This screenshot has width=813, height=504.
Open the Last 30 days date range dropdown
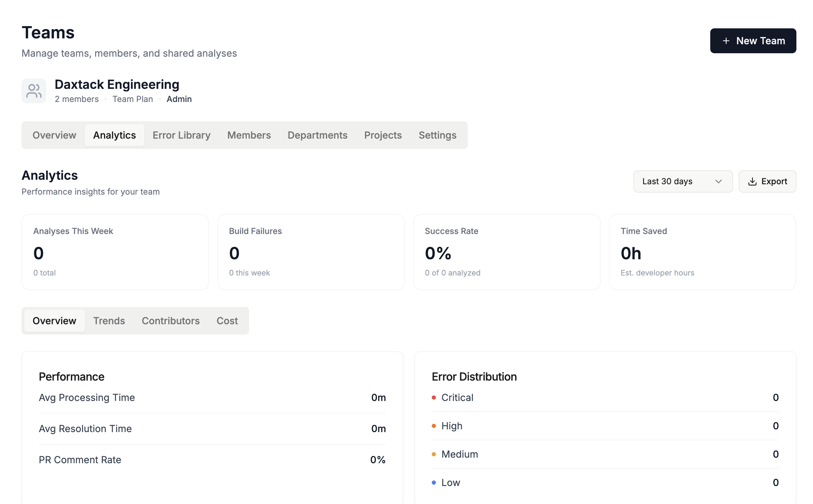point(683,181)
